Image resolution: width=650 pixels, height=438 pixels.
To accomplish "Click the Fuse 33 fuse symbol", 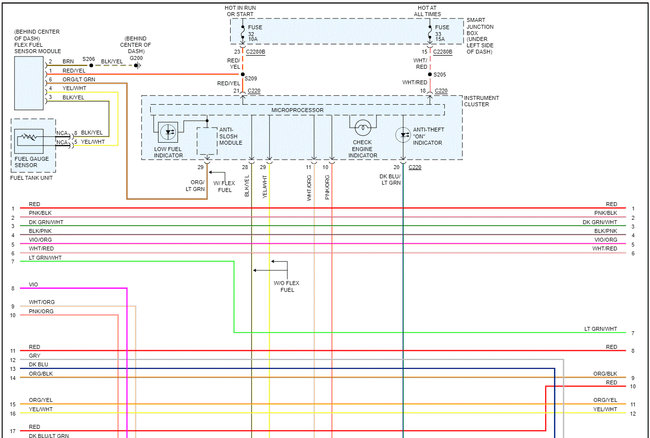I will click(430, 32).
